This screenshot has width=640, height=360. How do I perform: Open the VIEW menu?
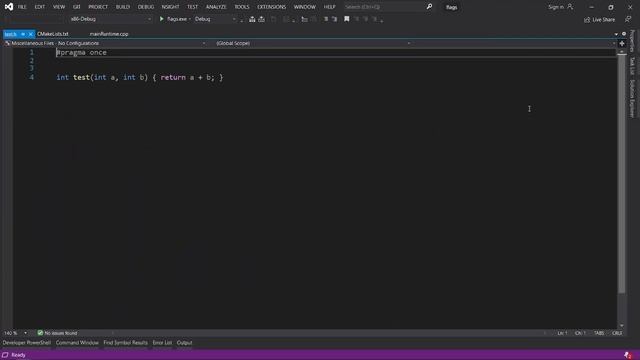pos(59,7)
